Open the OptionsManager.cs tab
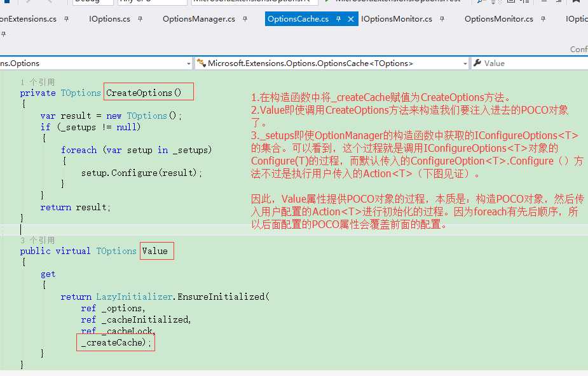This screenshot has height=376, width=588. 199,18
